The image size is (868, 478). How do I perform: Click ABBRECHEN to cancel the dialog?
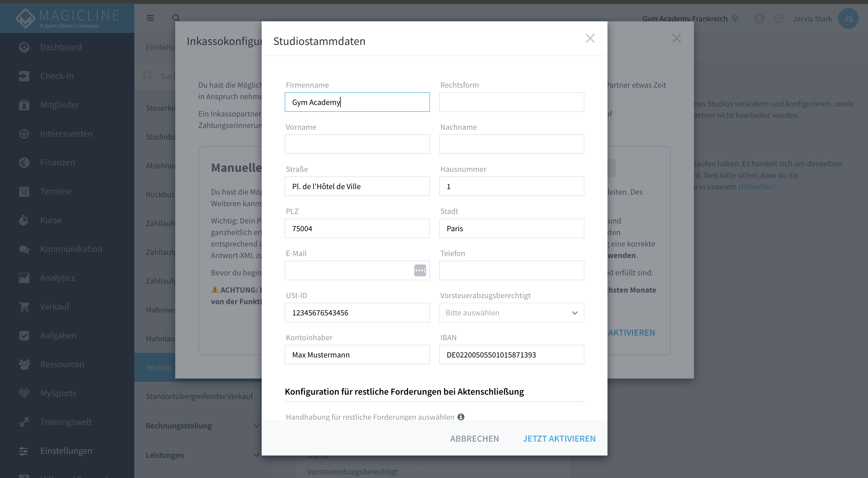474,439
